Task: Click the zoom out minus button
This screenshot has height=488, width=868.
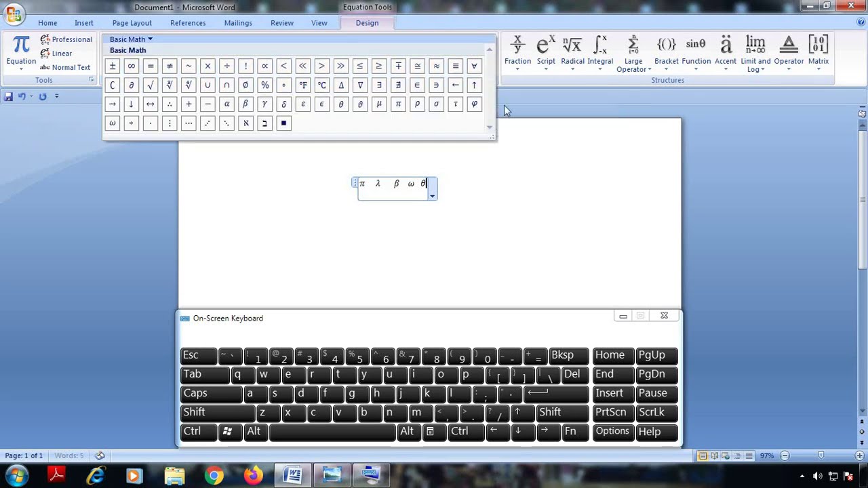Action: click(785, 455)
